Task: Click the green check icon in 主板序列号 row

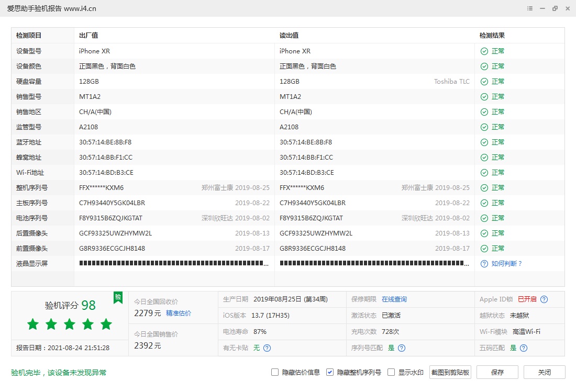Action: point(484,203)
